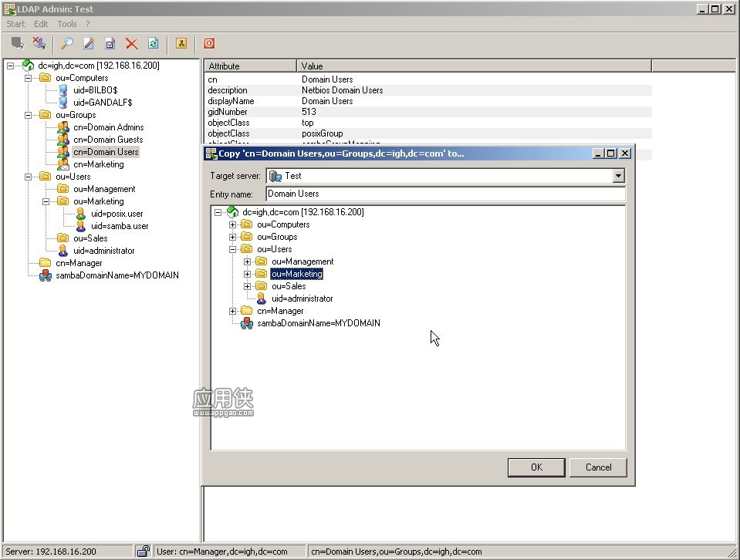Viewport: 740px width, 560px height.
Task: Select uid=GANDALF$ in the main tree
Action: 103,103
